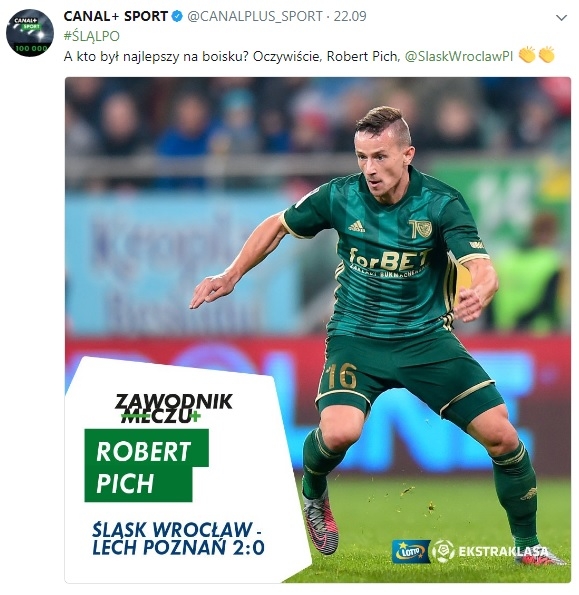579x595 pixels.
Task: Click the Ekstraklasa ball logo
Action: point(443,551)
